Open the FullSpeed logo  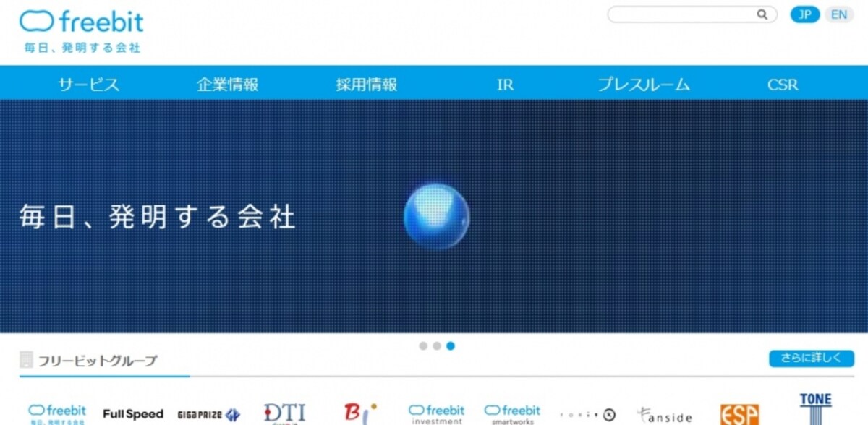(x=133, y=414)
